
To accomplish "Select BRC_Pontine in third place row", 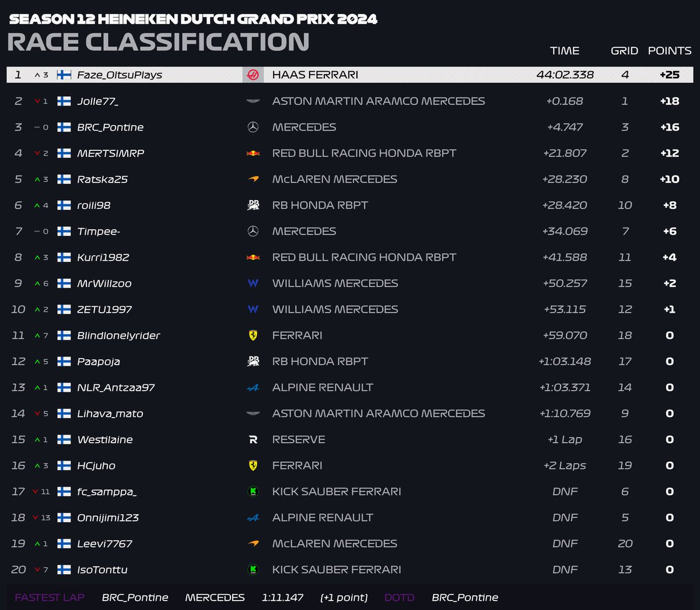I will point(110,127).
